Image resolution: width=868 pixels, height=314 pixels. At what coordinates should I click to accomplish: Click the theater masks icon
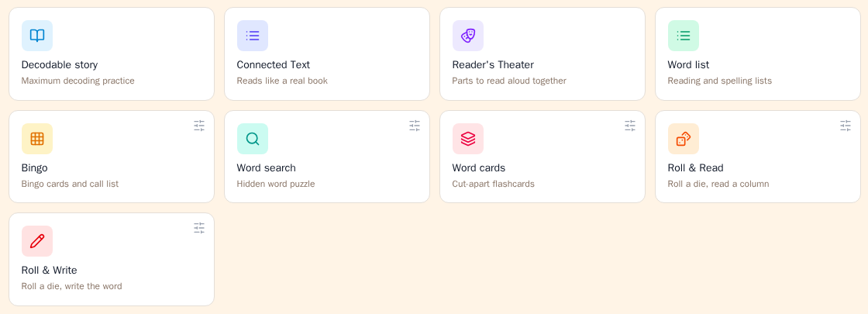point(468,36)
